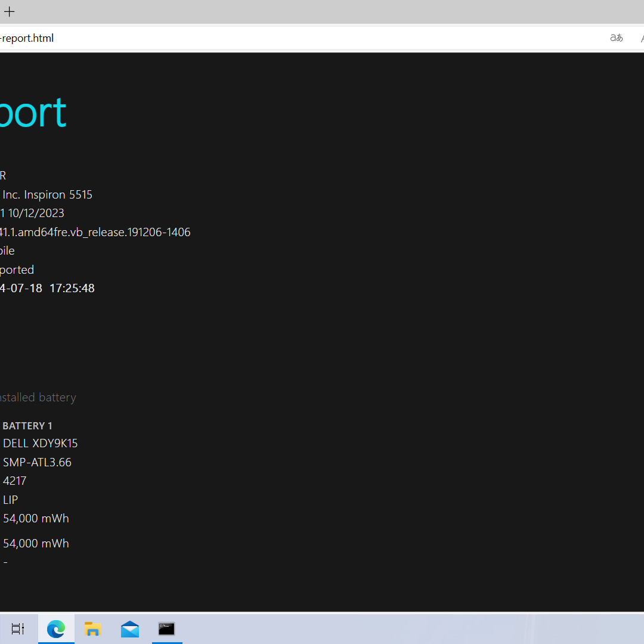Viewport: 644px width, 644px height.
Task: Click the 'nstalled battery' section heading
Action: (x=38, y=398)
